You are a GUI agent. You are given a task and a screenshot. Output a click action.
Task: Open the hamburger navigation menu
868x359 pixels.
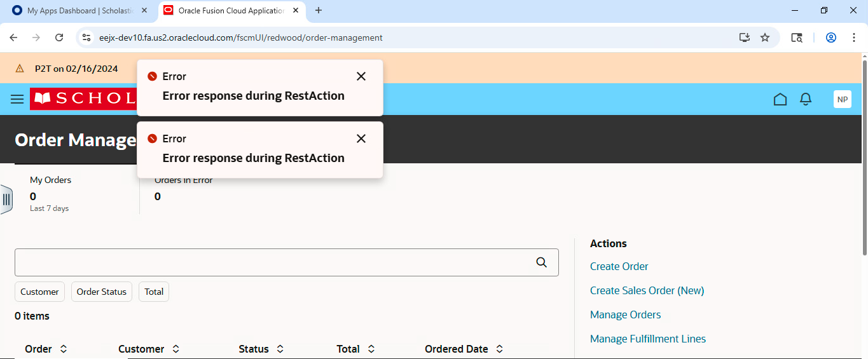coord(17,99)
